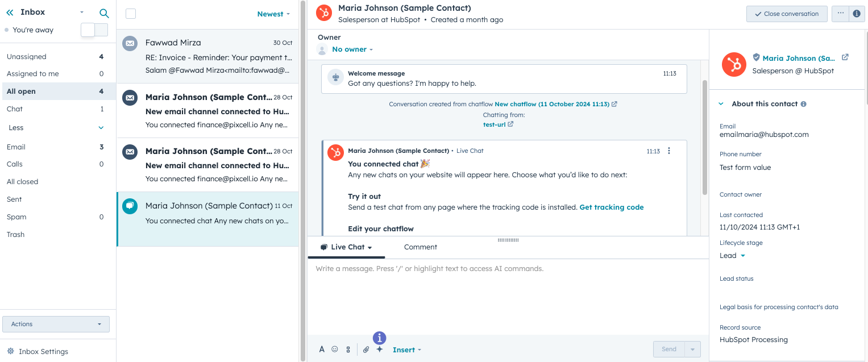Image resolution: width=868 pixels, height=362 pixels.
Task: Insert a snippet in the reply editor
Action: click(x=348, y=349)
